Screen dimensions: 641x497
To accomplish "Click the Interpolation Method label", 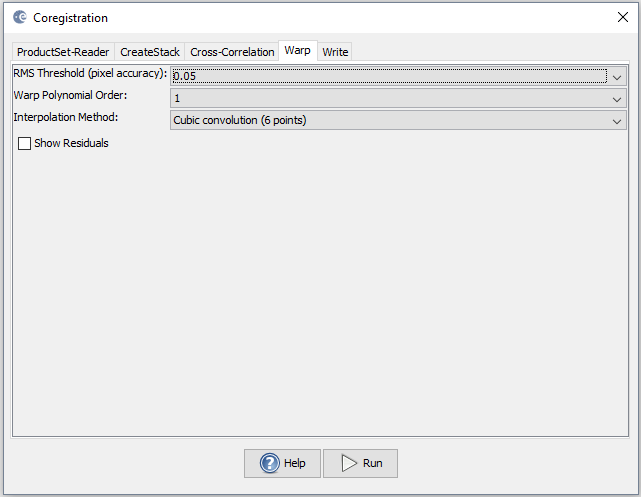I will (65, 117).
